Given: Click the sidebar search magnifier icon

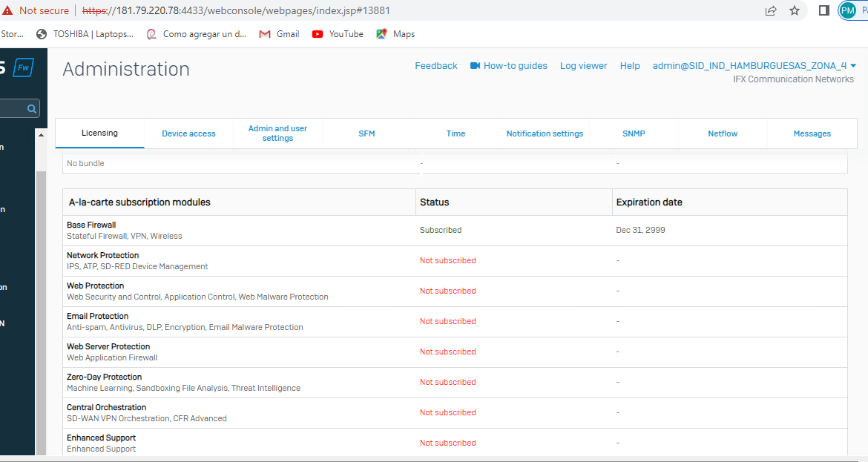Looking at the screenshot, I should coord(32,109).
